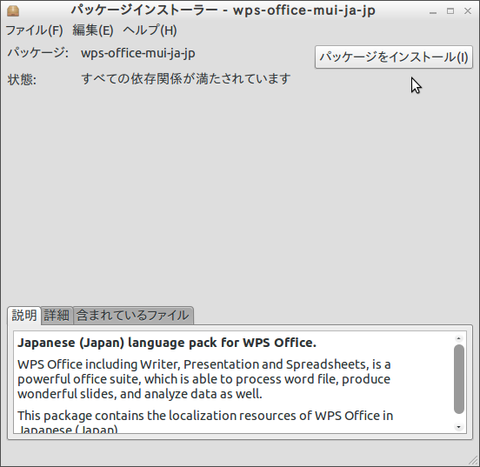Click package name wps-office-mui-ja-jp text
480x467 pixels.
[138, 53]
